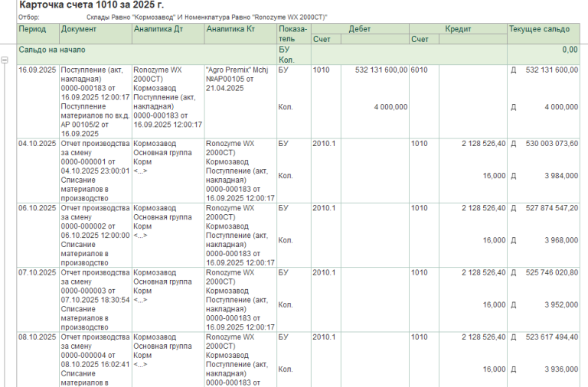Select the date cell 06.10.2025
The image size is (588, 387).
(x=37, y=208)
